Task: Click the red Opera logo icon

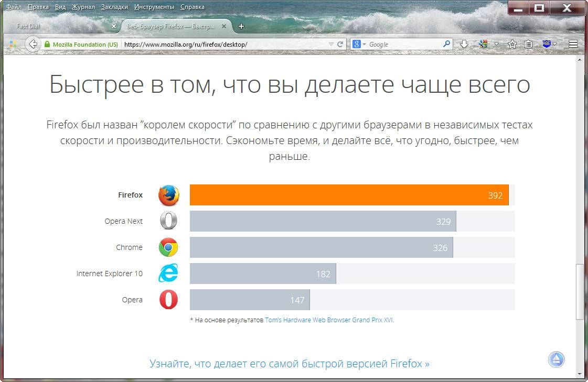Action: pos(168,300)
